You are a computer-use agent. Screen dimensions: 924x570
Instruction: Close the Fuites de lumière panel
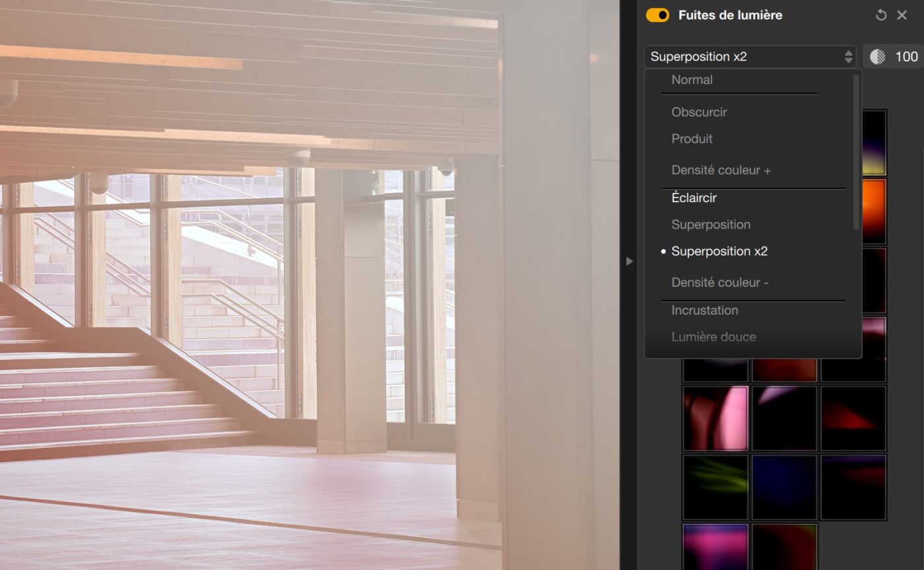coord(902,15)
